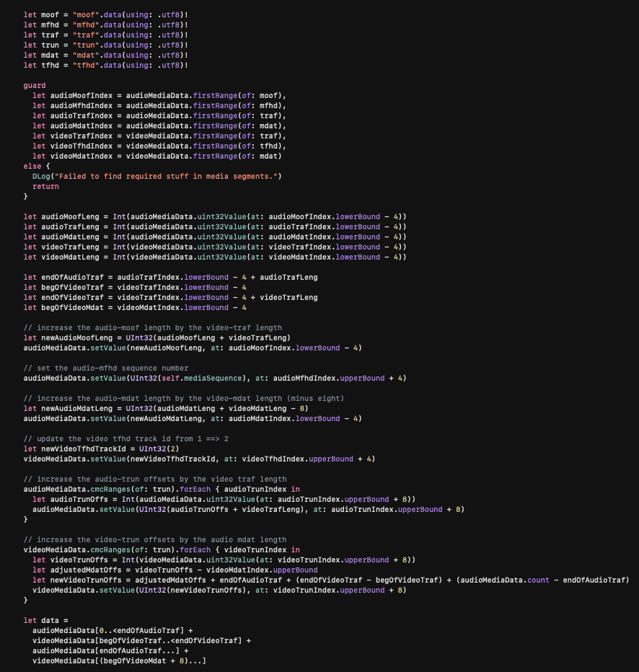
Task: Click the 'let newAudioMoofLeng' line
Action: coord(157,337)
